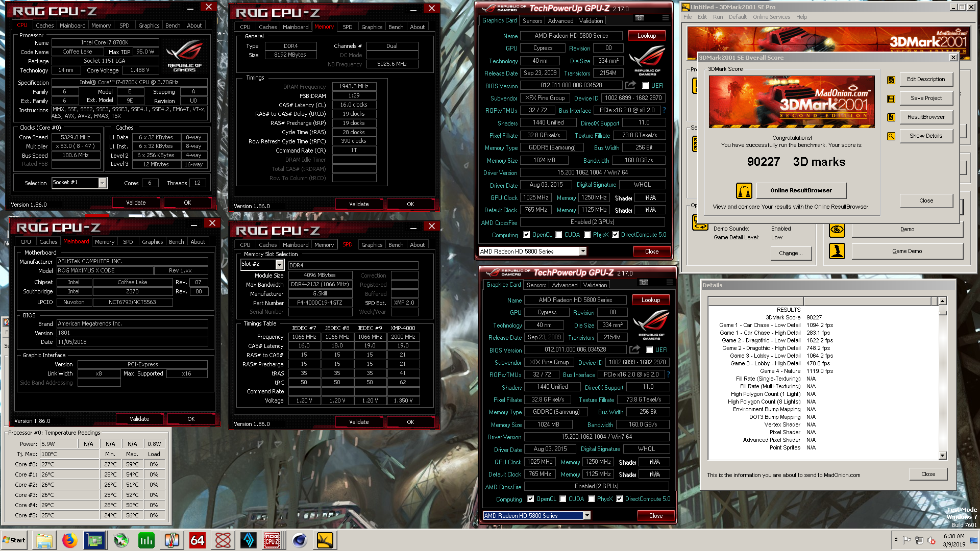Click the volume icon in system tray
Image resolution: width=980 pixels, height=551 pixels.
click(931, 540)
